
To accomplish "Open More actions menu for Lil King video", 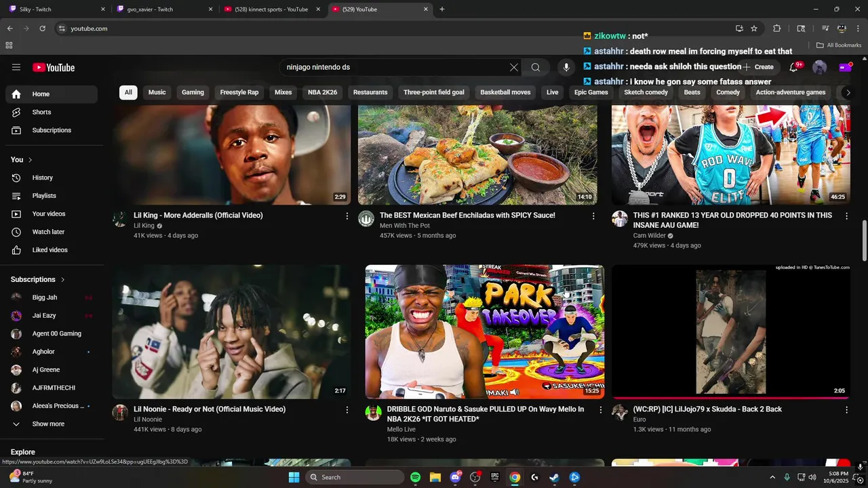I will (347, 216).
